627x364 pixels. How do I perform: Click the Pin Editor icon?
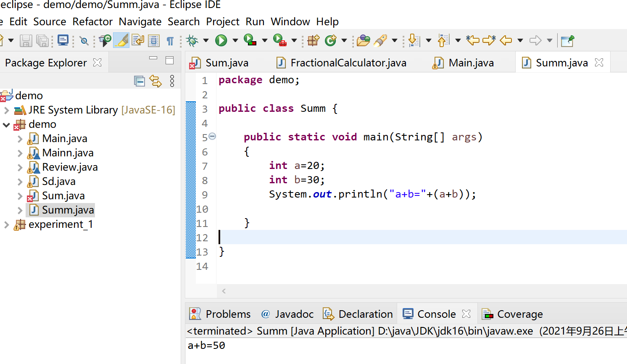point(567,40)
